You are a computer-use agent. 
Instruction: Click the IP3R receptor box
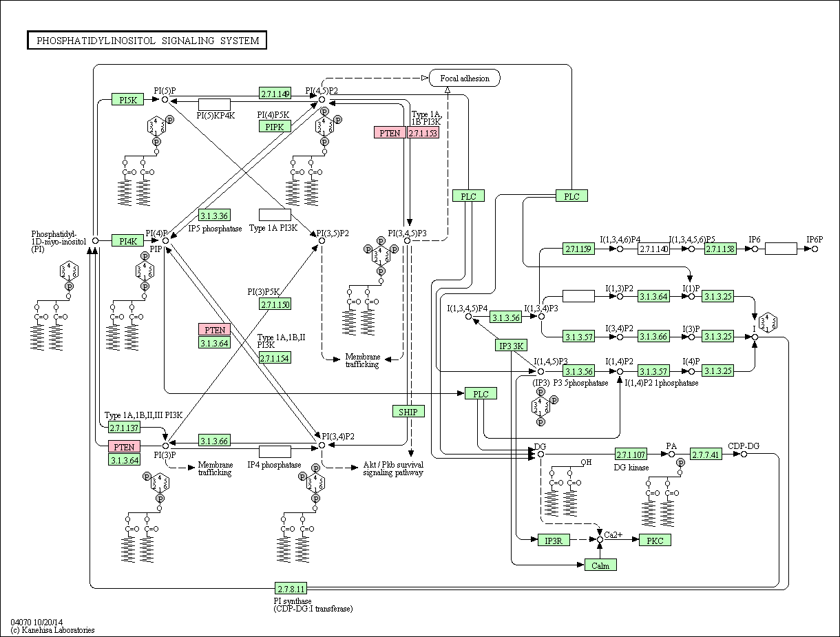[x=554, y=541]
